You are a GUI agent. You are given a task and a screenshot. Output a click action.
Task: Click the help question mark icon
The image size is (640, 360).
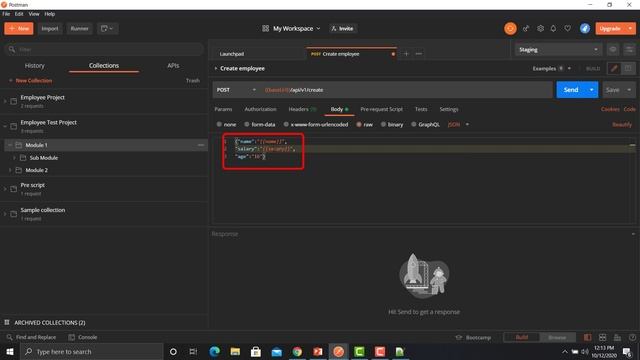coord(632,338)
